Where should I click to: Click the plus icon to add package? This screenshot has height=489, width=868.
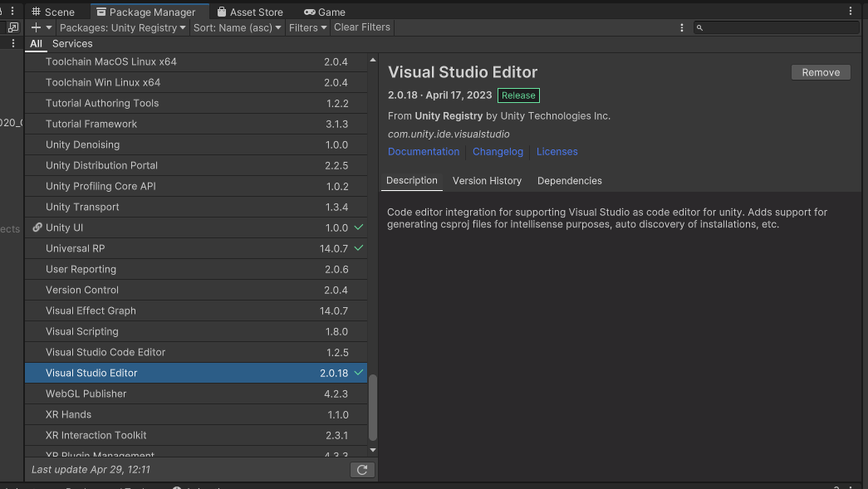(x=36, y=27)
